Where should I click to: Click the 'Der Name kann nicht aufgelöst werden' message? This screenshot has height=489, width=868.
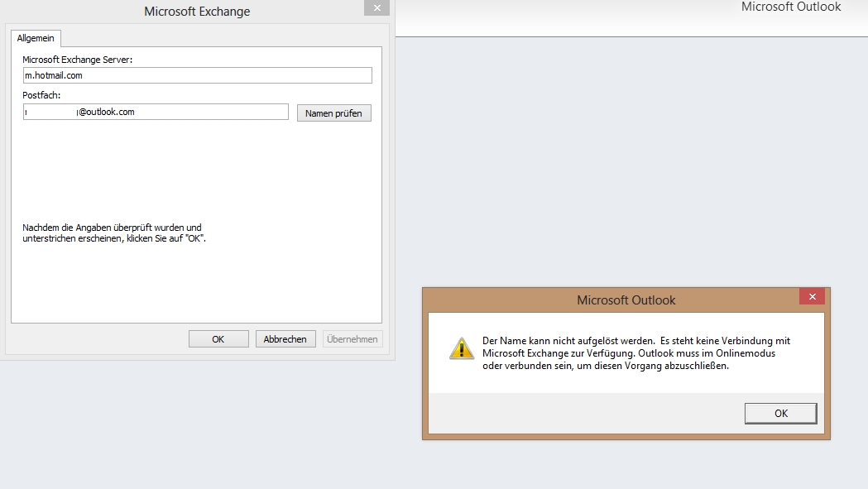tap(636, 353)
